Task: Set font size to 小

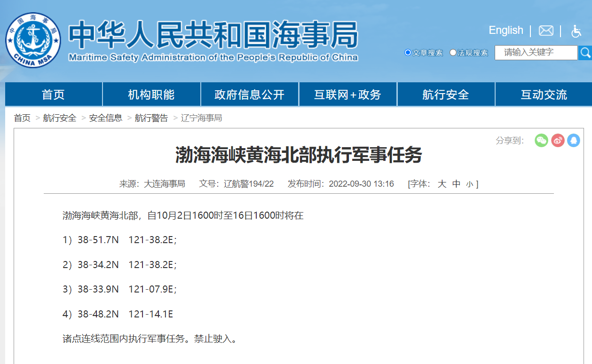Action: (x=469, y=184)
